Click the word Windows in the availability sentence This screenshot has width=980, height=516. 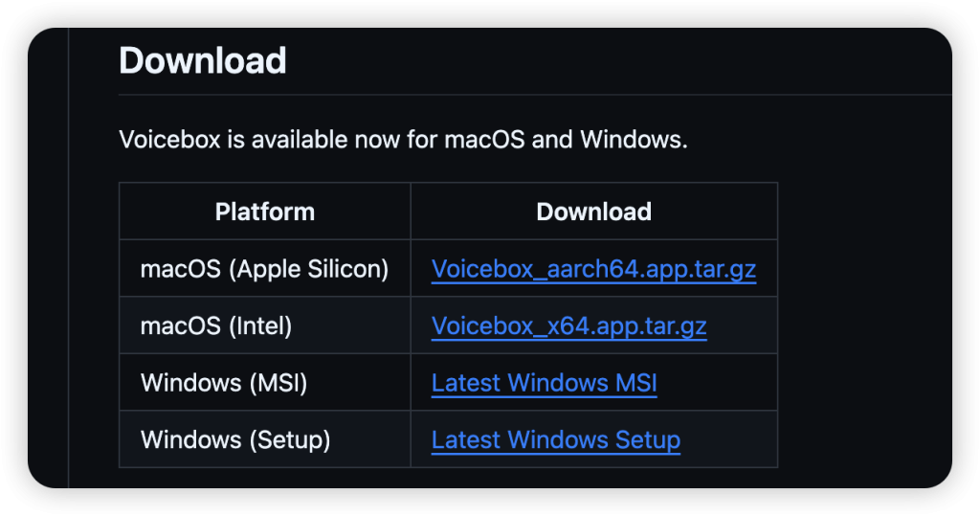coord(632,140)
